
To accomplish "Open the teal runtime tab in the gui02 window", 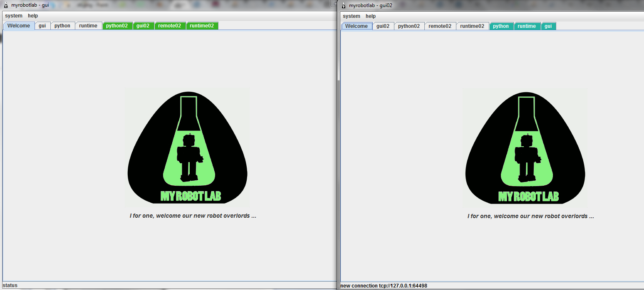I will pyautogui.click(x=527, y=26).
